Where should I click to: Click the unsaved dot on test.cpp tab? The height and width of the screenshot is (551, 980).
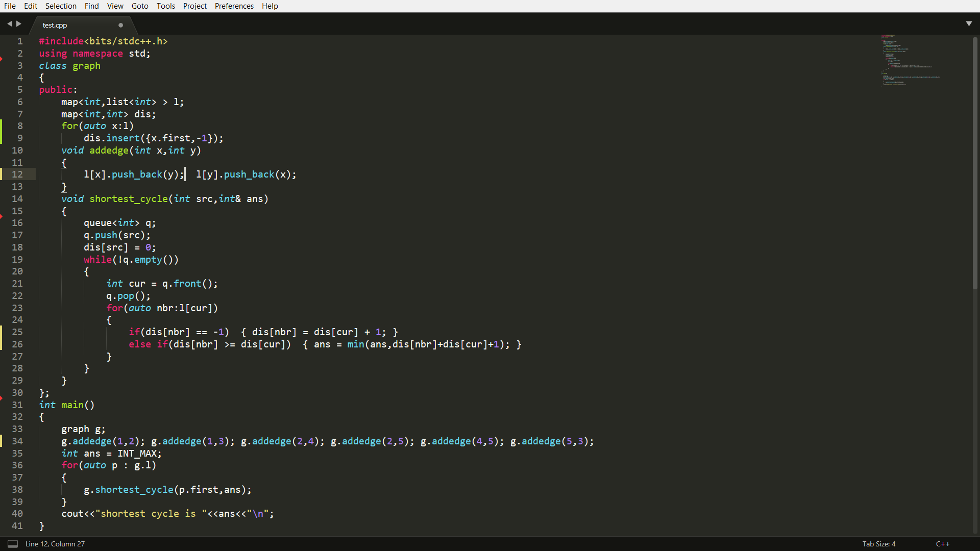click(x=120, y=25)
